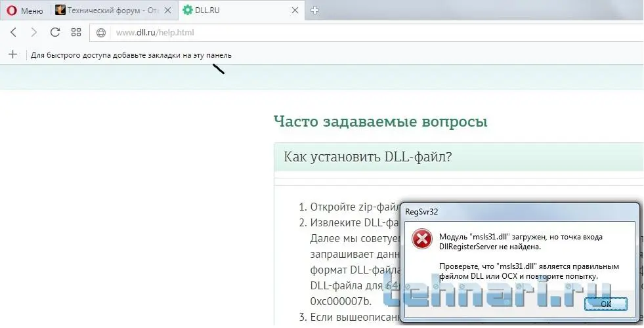Viewport: 644px width, 328px height.
Task: Click the Технический форум tab favicon
Action: (60, 10)
